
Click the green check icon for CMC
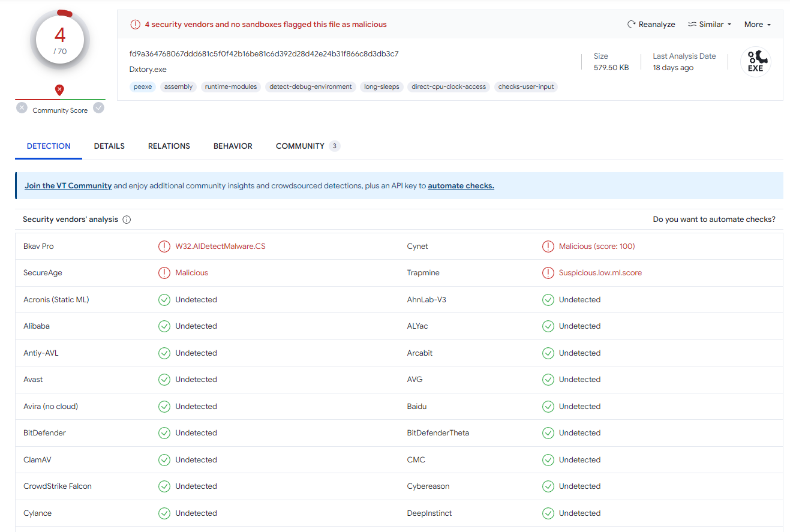548,460
